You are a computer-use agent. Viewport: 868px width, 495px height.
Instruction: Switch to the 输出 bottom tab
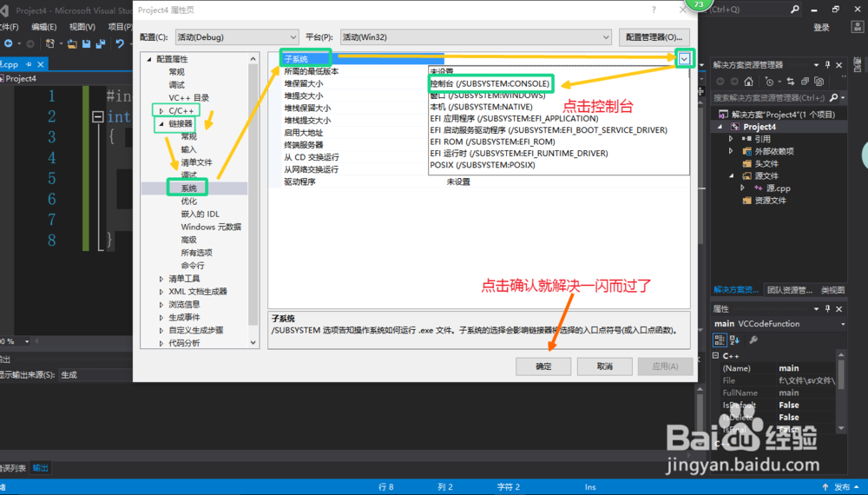pos(41,468)
